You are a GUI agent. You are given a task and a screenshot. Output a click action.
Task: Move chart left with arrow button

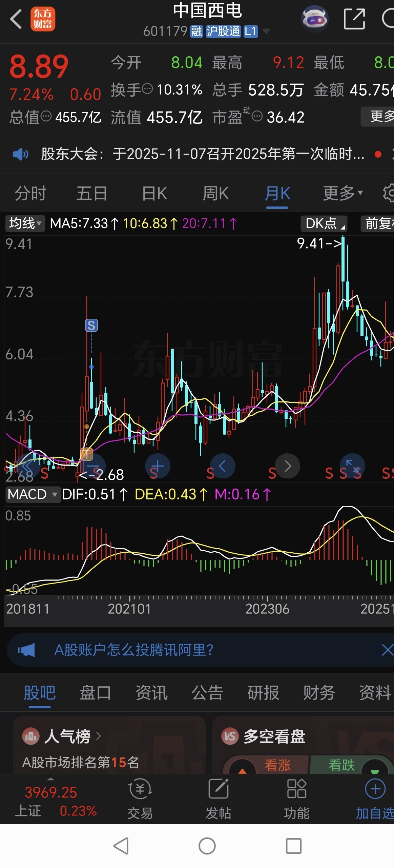pos(223,466)
